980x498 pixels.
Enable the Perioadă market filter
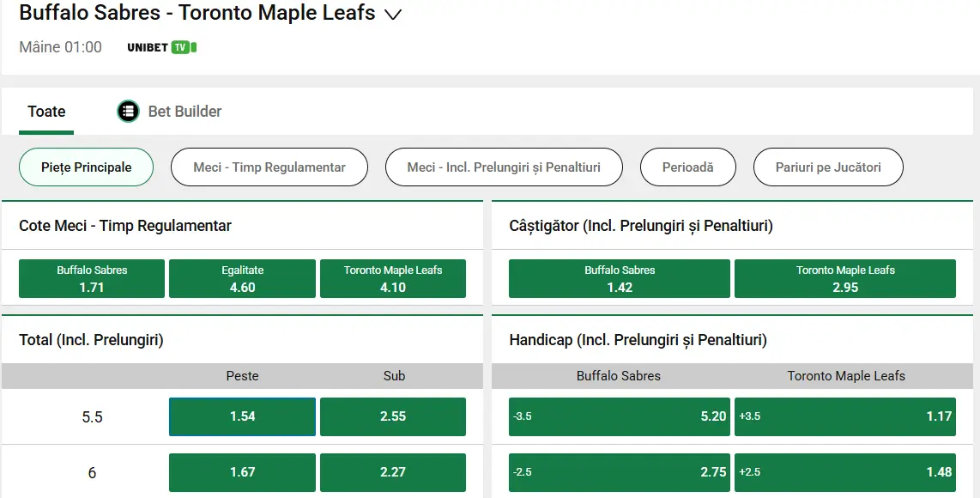pyautogui.click(x=687, y=167)
